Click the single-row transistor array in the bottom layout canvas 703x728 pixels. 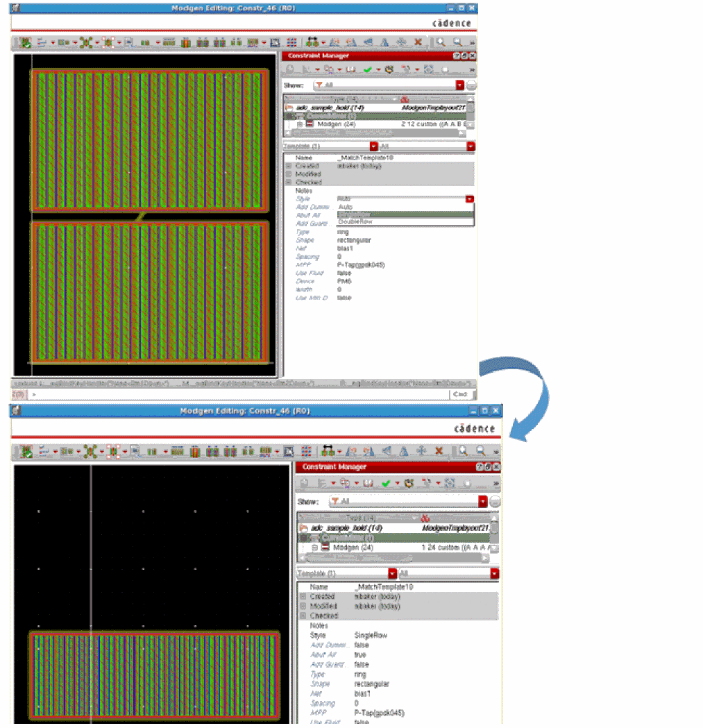(155, 675)
